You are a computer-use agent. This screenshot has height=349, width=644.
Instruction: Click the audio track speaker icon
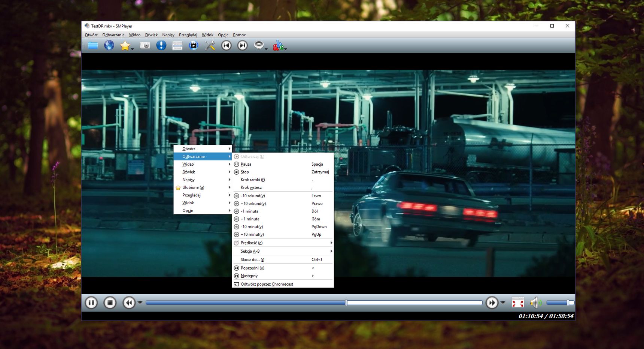[259, 45]
